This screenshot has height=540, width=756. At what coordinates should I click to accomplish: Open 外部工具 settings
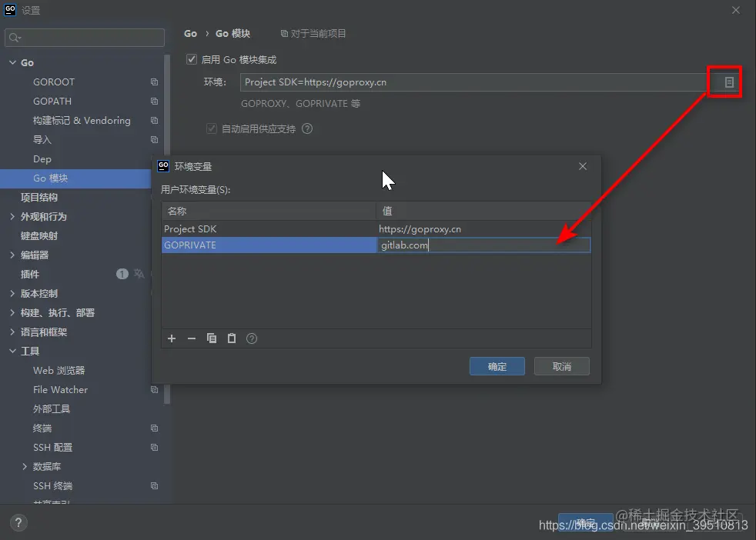pos(52,409)
